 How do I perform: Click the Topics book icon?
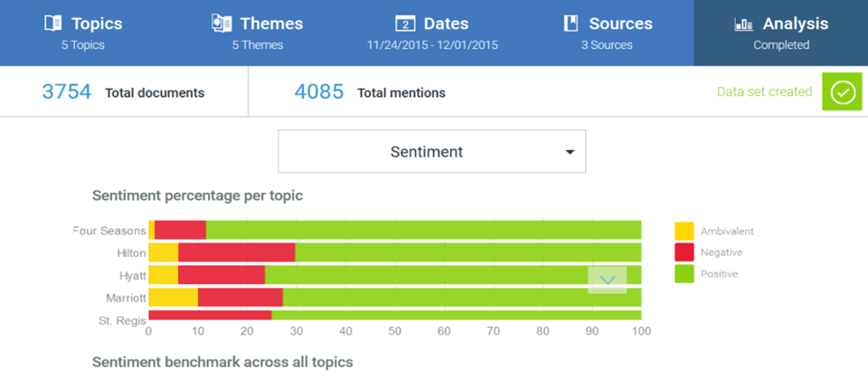coord(52,24)
